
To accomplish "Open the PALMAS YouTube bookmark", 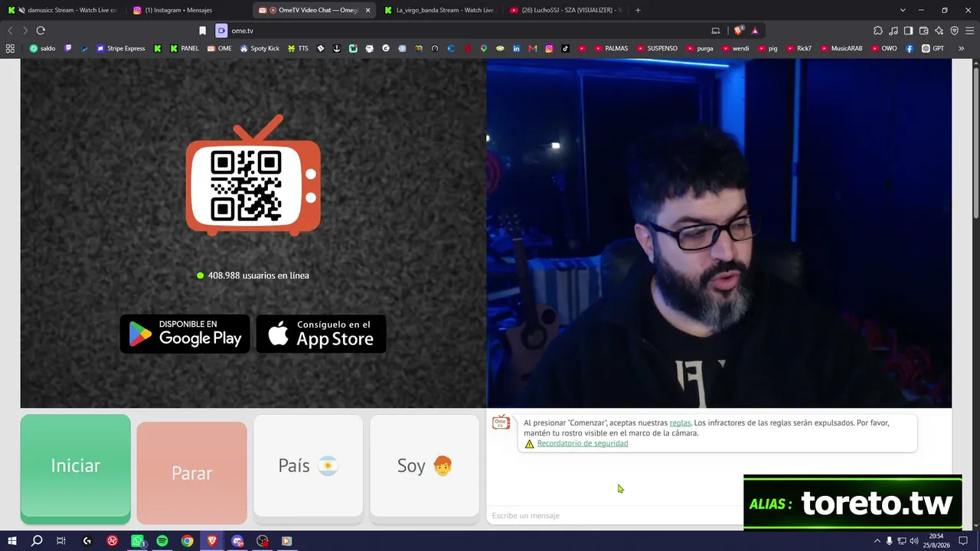I will pos(611,48).
